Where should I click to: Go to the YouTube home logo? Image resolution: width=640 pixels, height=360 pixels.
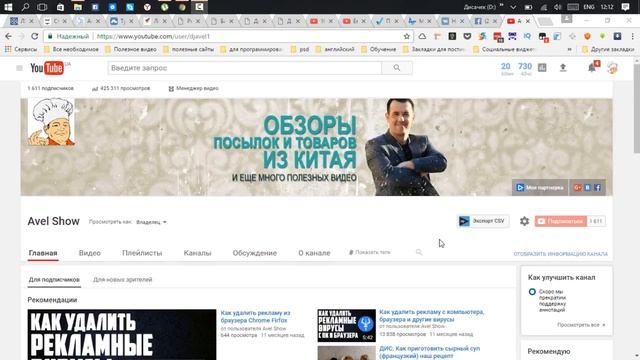(x=47, y=68)
